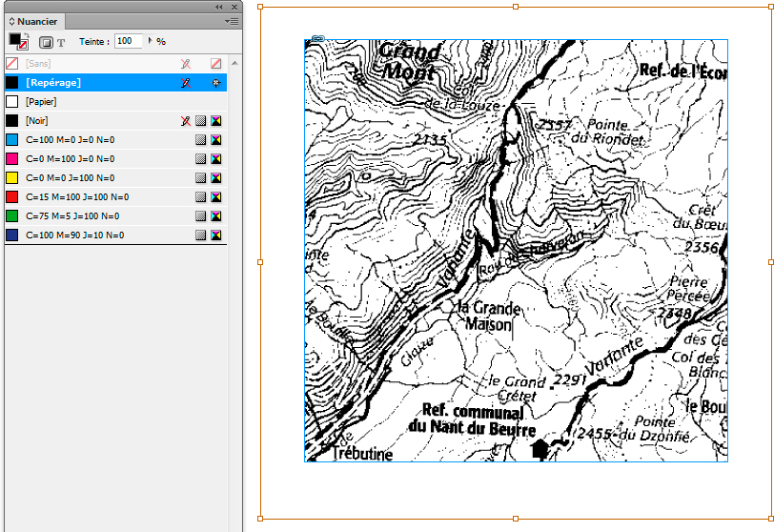Click the dark blue color chip
This screenshot has height=532, width=774.
[x=11, y=235]
